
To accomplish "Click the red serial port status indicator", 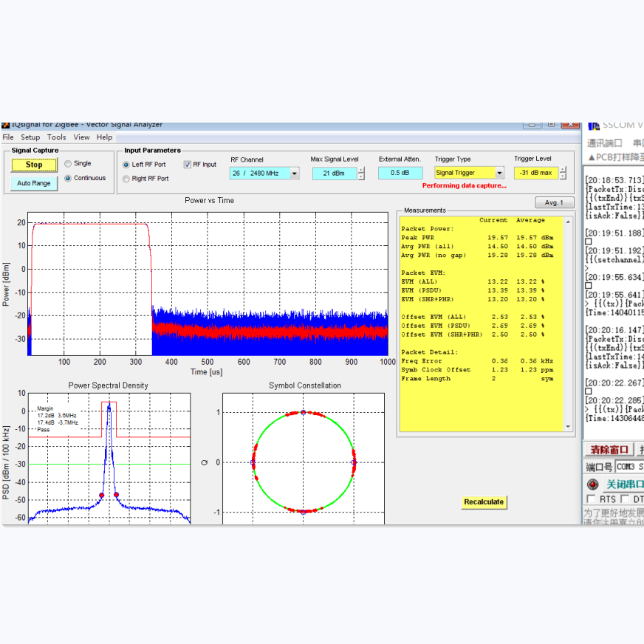I will click(592, 484).
